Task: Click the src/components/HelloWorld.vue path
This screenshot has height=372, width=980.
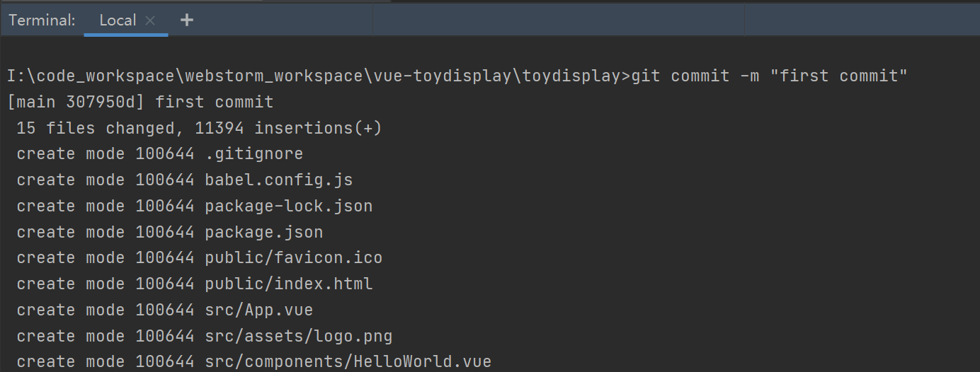Action: (x=348, y=361)
